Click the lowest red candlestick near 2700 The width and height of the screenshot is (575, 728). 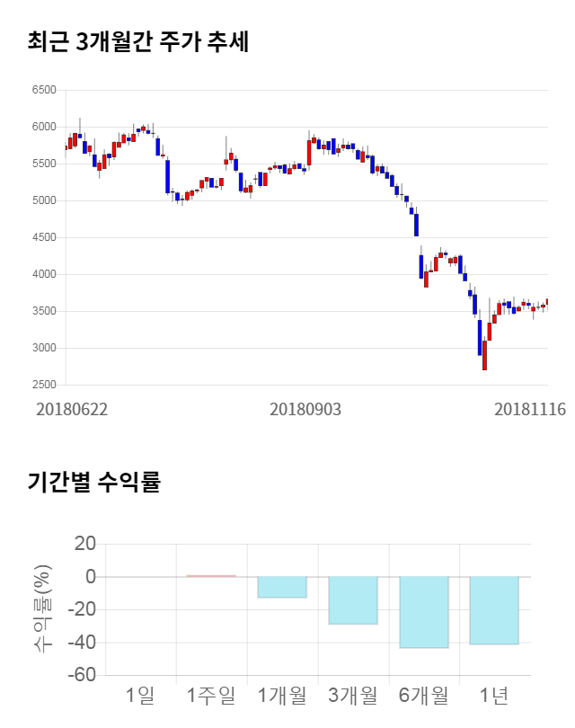pyautogui.click(x=484, y=355)
